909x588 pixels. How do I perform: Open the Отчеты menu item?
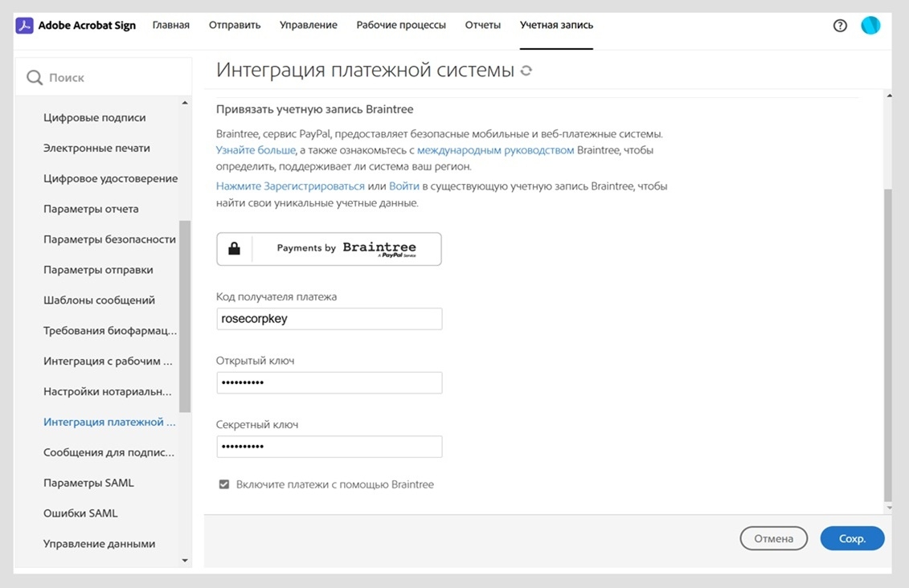pyautogui.click(x=482, y=25)
